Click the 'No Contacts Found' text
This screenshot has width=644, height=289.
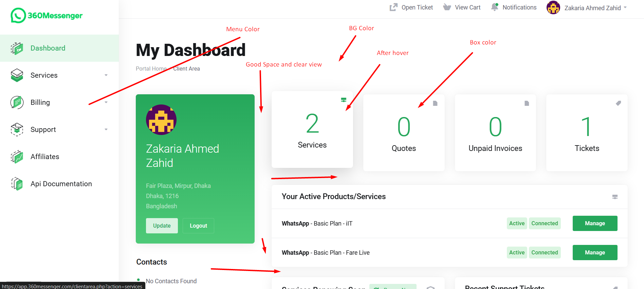click(171, 281)
